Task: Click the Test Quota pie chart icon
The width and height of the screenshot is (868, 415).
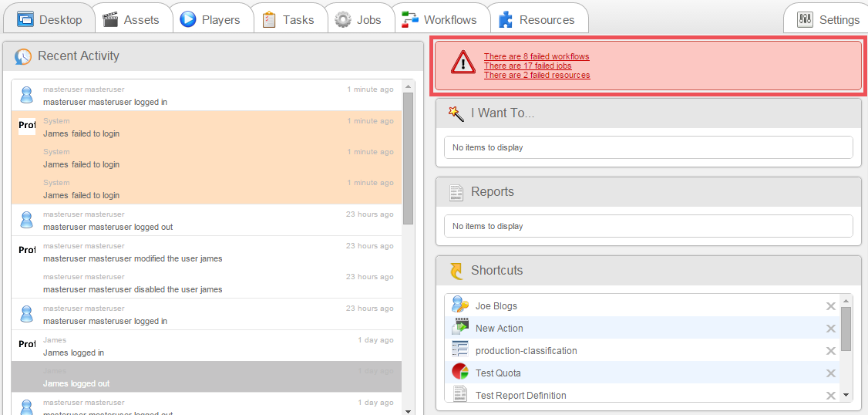Action: coord(460,373)
